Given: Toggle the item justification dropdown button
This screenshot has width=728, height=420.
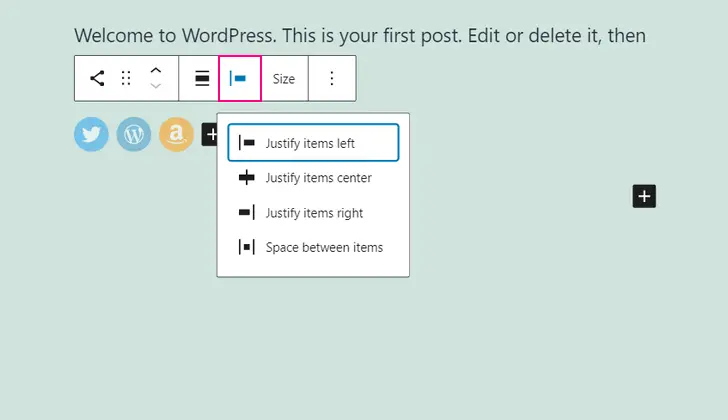Looking at the screenshot, I should pos(240,78).
